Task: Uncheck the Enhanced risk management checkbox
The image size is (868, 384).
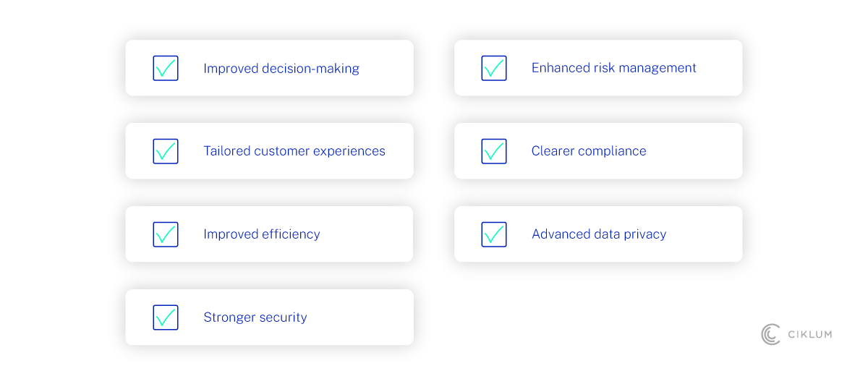Action: tap(494, 68)
